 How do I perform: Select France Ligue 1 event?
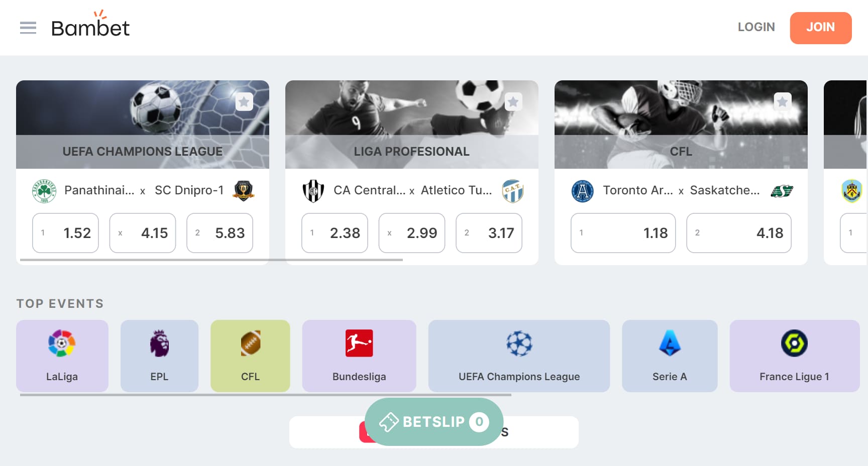pos(795,356)
